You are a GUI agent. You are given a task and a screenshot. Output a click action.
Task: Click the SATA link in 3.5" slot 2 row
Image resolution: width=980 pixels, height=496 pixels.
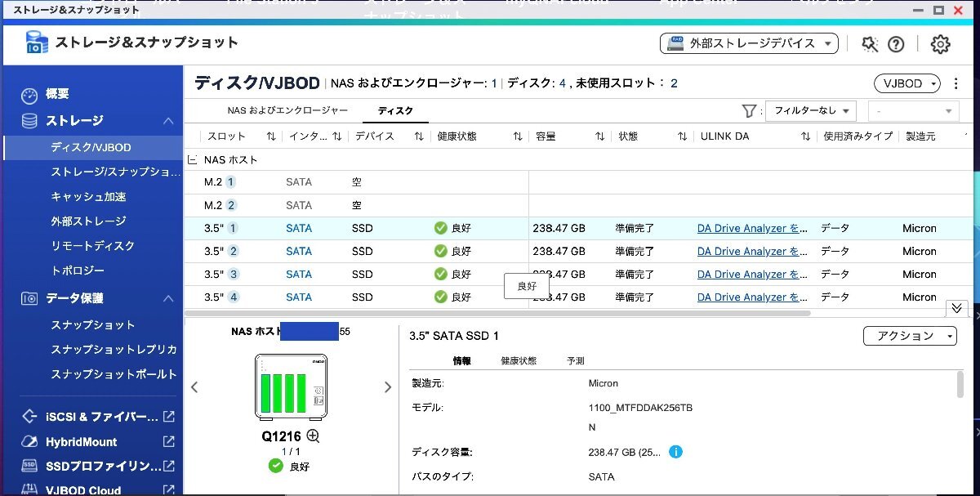point(299,251)
